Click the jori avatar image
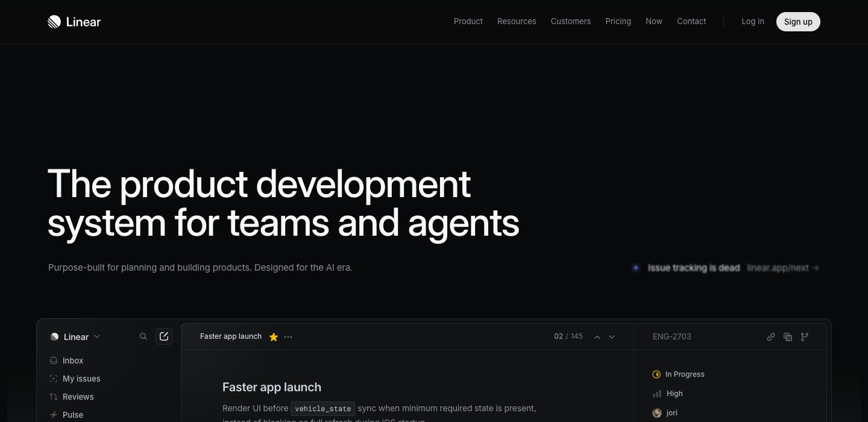868x422 pixels. pyautogui.click(x=657, y=413)
